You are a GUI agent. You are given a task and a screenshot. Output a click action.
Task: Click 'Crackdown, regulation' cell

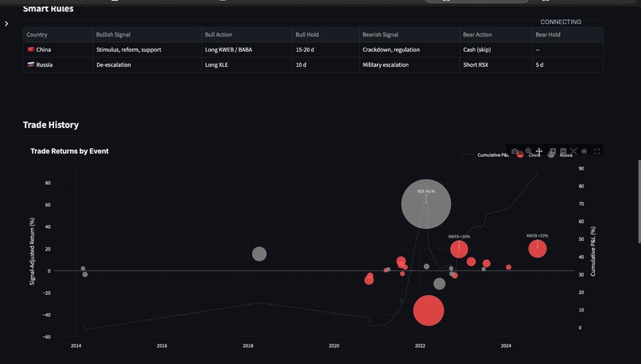(x=410, y=50)
